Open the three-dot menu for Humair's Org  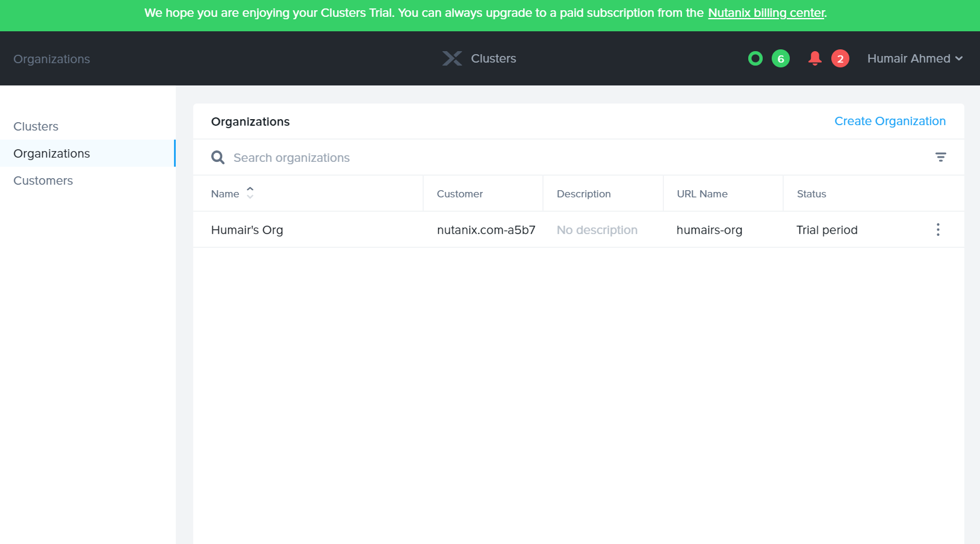tap(938, 229)
